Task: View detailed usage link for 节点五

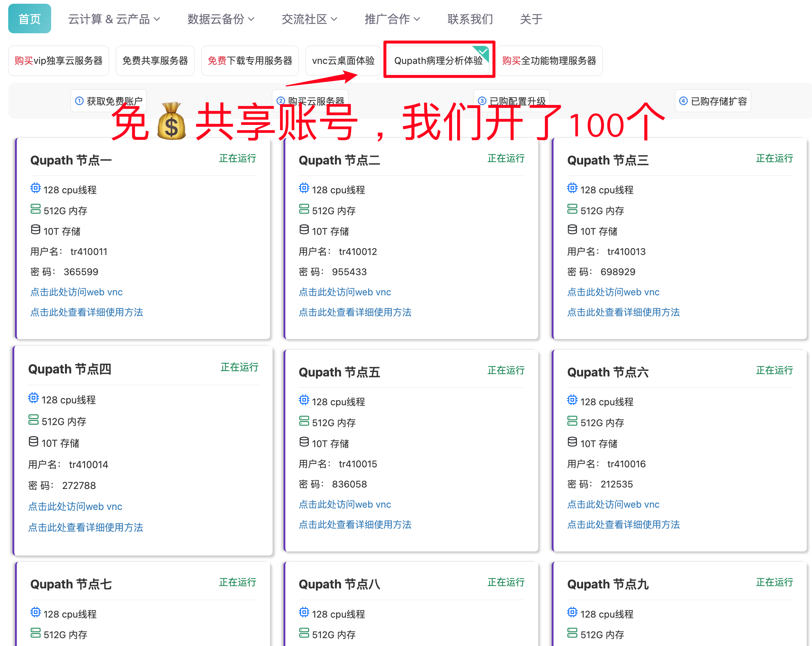Action: pyautogui.click(x=355, y=525)
